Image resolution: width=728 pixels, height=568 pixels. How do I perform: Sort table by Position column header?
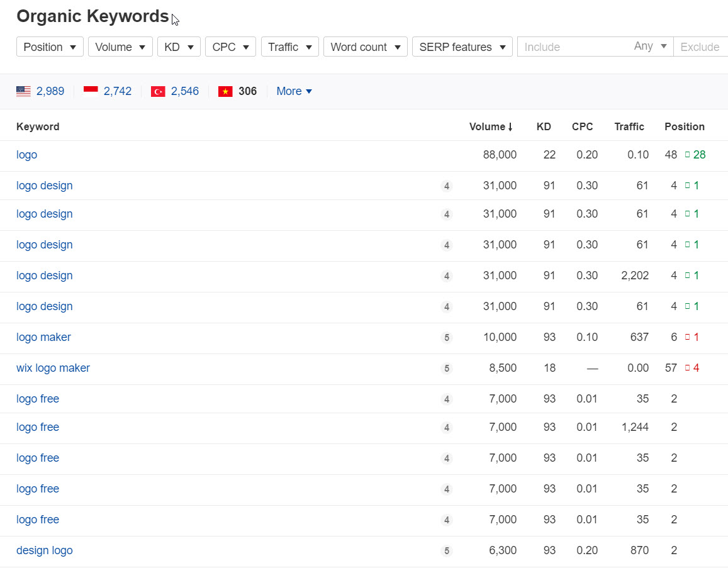[684, 126]
